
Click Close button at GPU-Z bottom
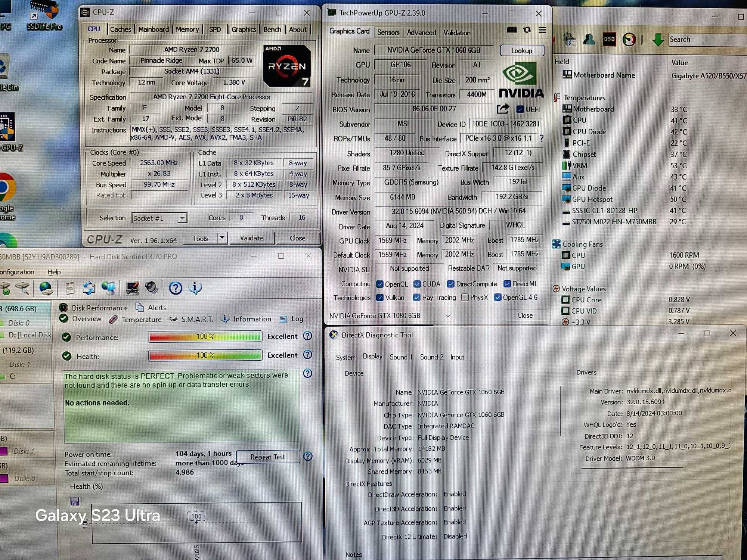point(525,315)
